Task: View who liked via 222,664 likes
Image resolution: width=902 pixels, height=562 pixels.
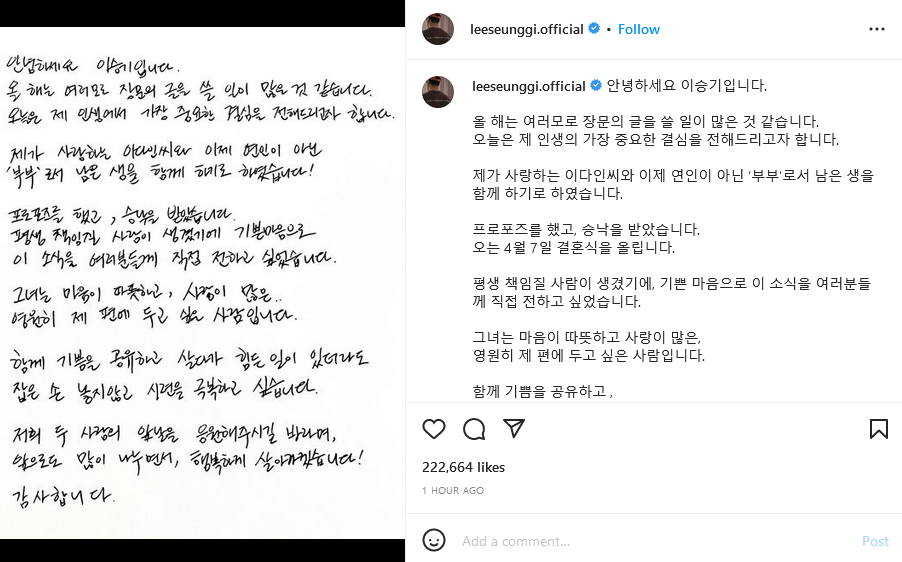Action: pos(463,467)
